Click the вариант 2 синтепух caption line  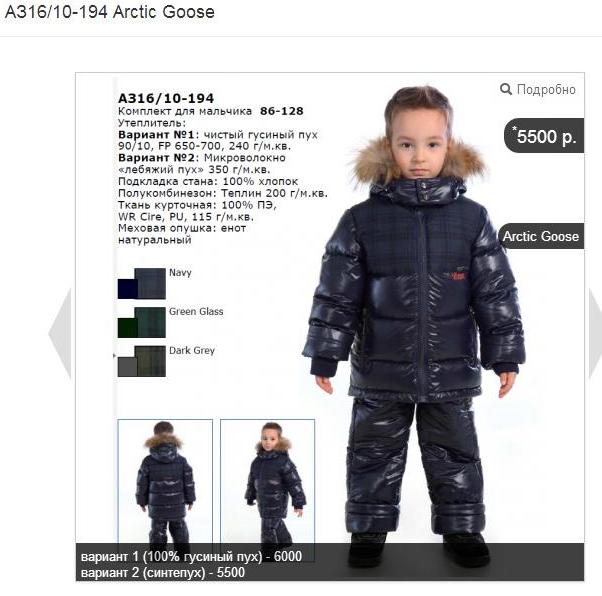tap(163, 573)
